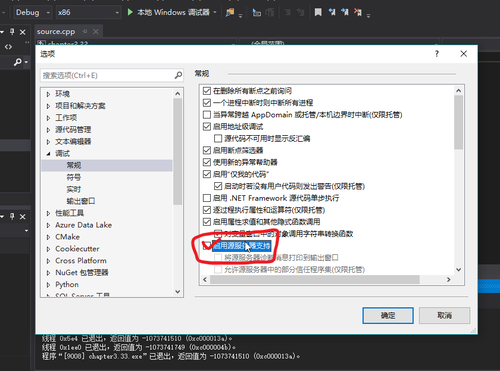Collapse the 调试 tree node

tap(48, 154)
